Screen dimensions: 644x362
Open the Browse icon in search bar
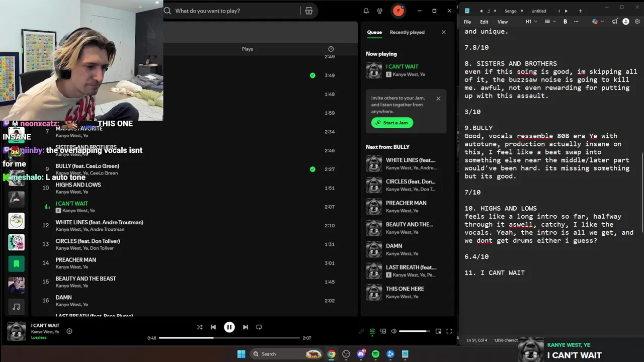(x=309, y=11)
